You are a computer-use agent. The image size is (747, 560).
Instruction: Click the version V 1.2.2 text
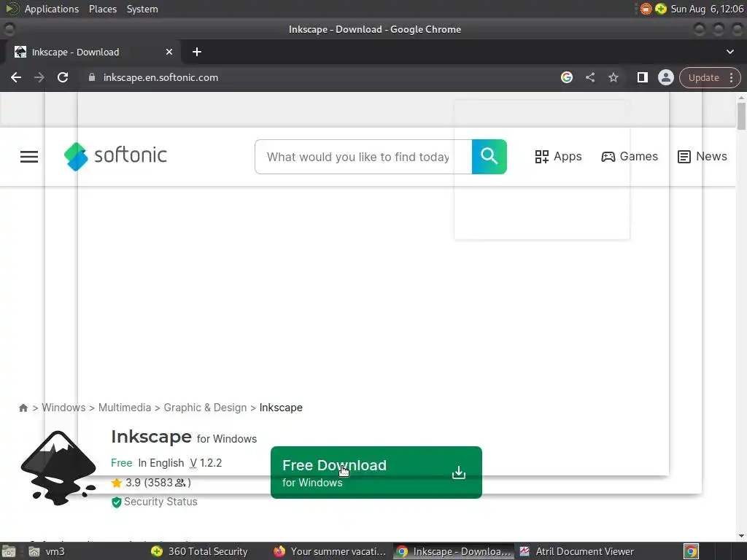pos(206,463)
